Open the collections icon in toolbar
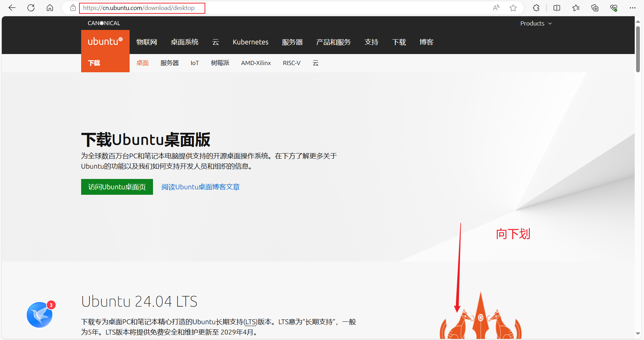The height and width of the screenshot is (340, 644). pos(595,8)
